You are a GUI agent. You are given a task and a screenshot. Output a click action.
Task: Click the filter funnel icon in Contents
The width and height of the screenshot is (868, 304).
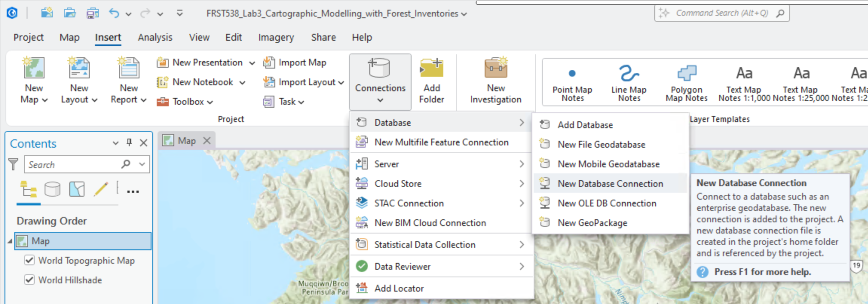coord(13,164)
